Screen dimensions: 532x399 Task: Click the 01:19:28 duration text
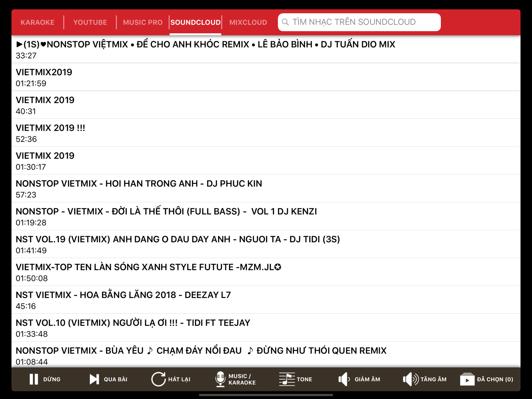(x=31, y=223)
